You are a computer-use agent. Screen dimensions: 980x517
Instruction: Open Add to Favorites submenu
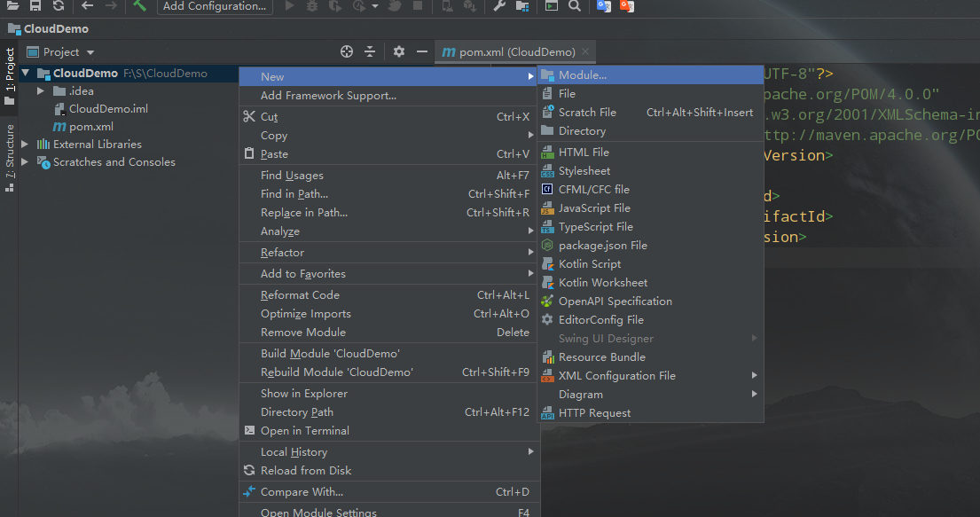tap(388, 274)
